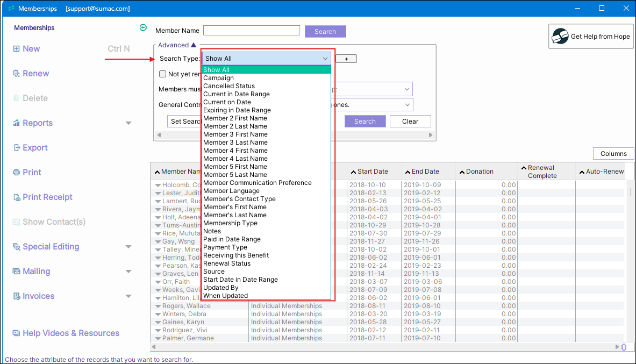Collapse the Advanced search section

[x=194, y=45]
